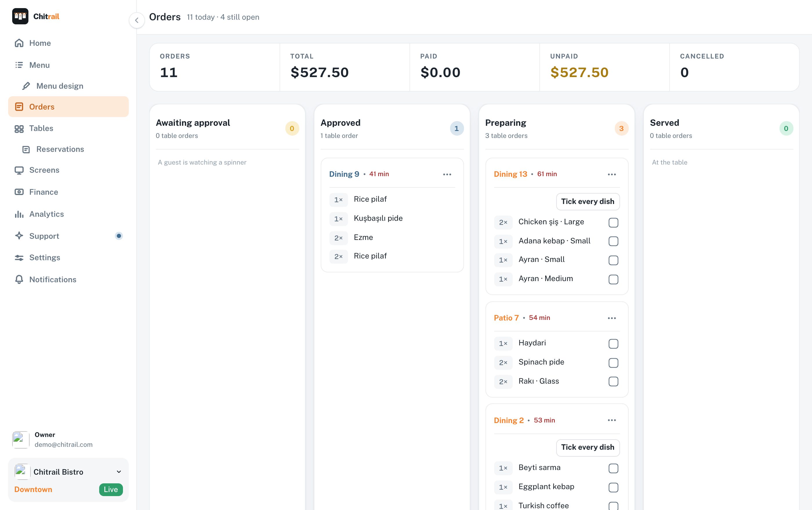812x510 pixels.
Task: Open the Patio 7 order options menu
Action: click(x=612, y=318)
